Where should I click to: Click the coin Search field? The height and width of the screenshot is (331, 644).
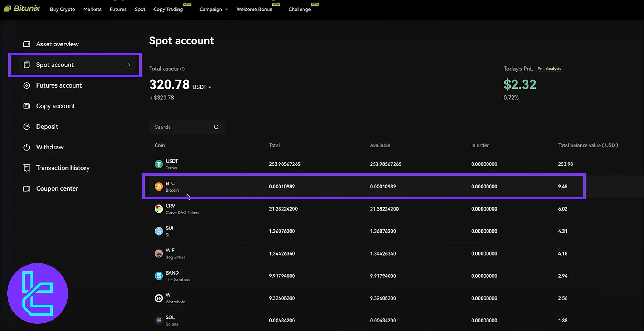coord(187,127)
